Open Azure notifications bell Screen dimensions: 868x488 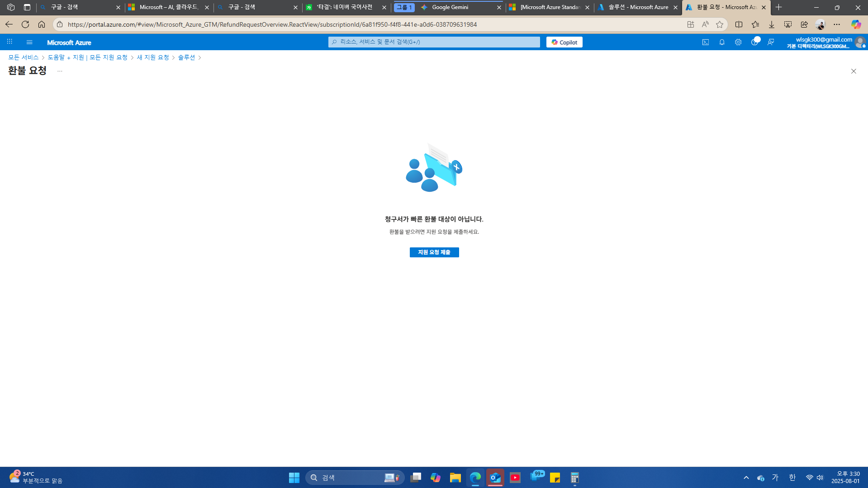click(722, 42)
